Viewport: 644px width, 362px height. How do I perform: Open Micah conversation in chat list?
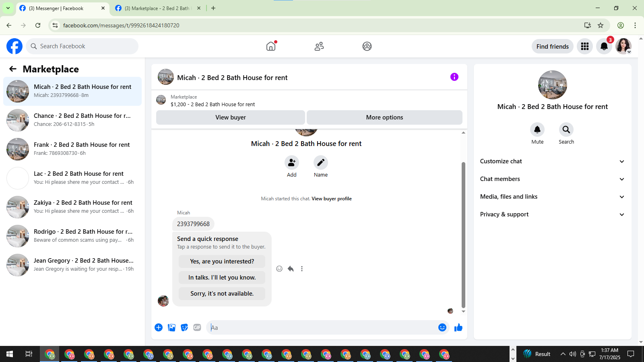[72, 91]
